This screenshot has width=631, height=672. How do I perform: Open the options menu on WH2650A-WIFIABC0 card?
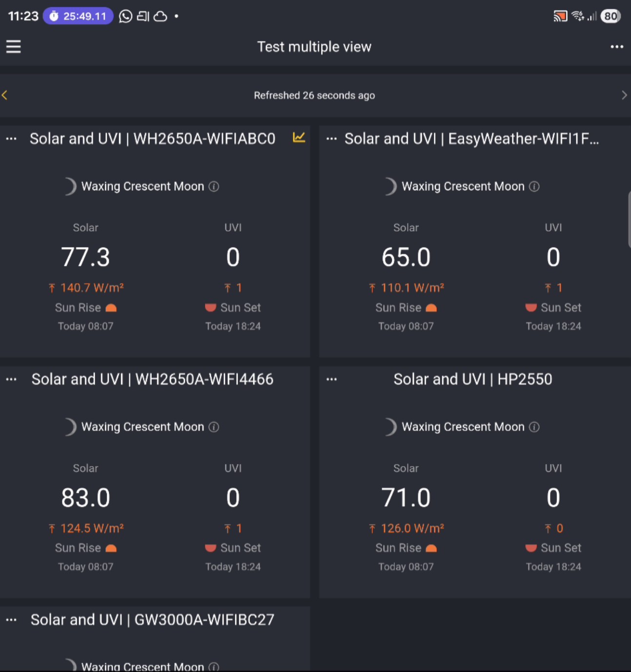[x=11, y=138]
